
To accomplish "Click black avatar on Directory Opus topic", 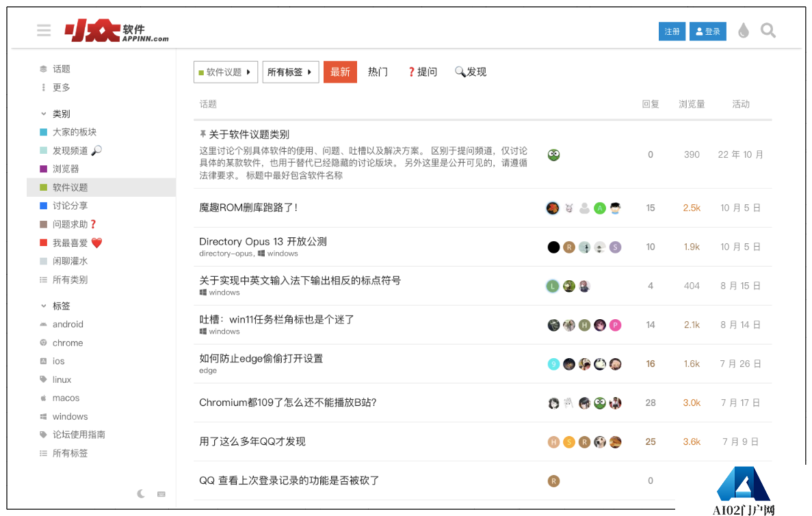I will 553,247.
